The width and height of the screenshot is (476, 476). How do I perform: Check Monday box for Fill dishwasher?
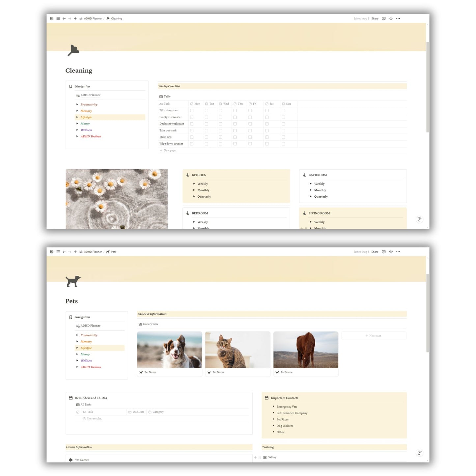coord(192,111)
